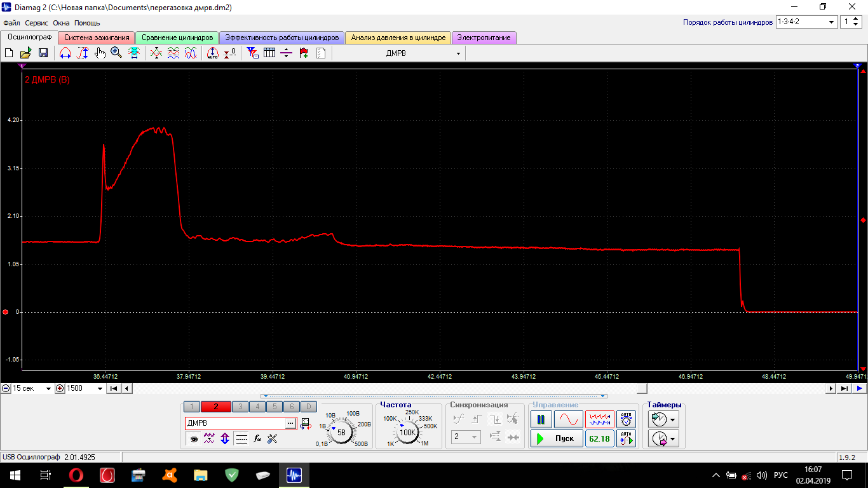Click the frequency 100K knob
This screenshot has height=488, width=868.
(407, 432)
